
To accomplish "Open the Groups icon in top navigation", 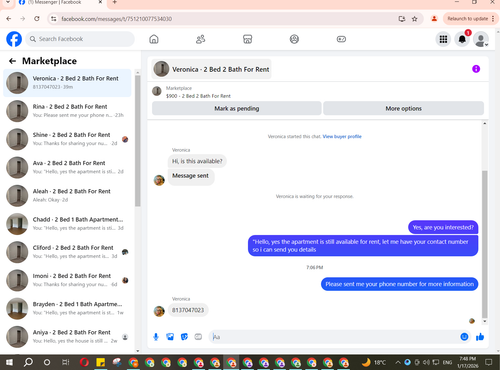I will click(294, 39).
